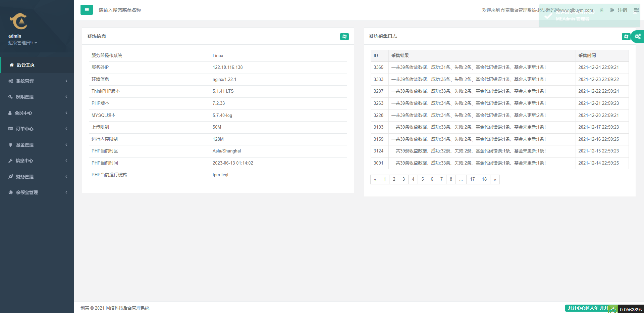Image resolution: width=644 pixels, height=313 pixels.
Task: Click the server IP value 122.10.116.138
Action: click(x=227, y=68)
